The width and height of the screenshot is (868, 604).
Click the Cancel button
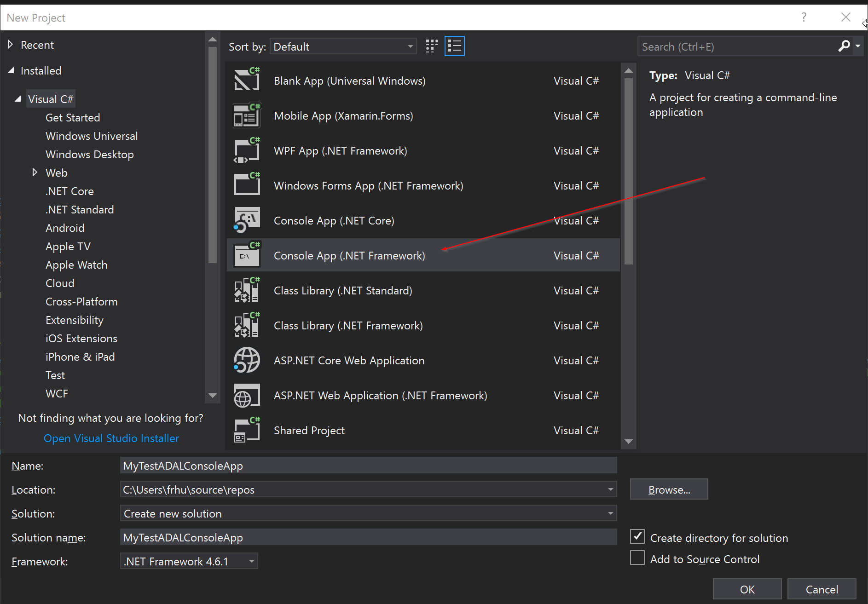pyautogui.click(x=822, y=589)
